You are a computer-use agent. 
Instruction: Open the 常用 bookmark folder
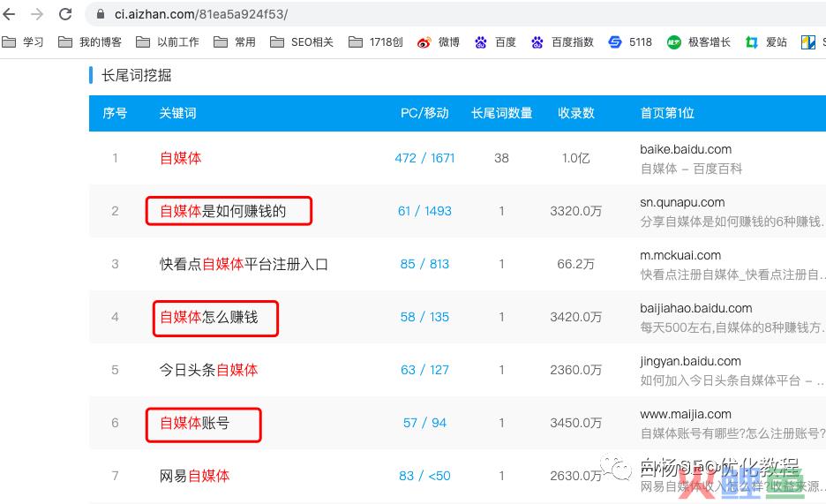coord(235,42)
